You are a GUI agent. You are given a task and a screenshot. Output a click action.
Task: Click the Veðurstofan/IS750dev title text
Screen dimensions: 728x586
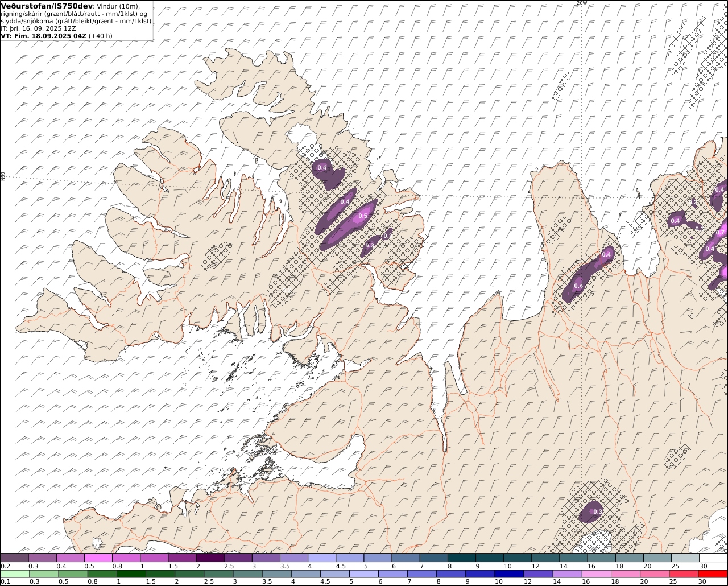(x=47, y=6)
